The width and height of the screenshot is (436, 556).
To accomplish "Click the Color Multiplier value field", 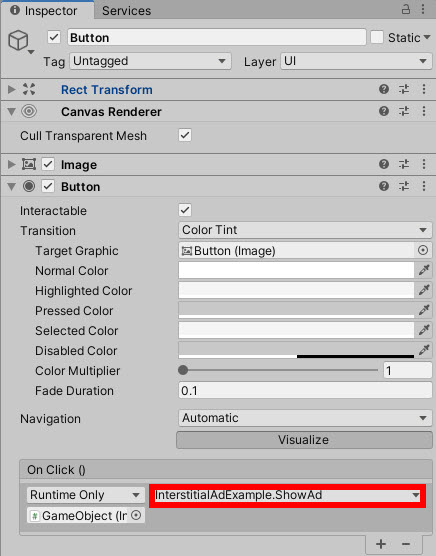I will [x=408, y=371].
